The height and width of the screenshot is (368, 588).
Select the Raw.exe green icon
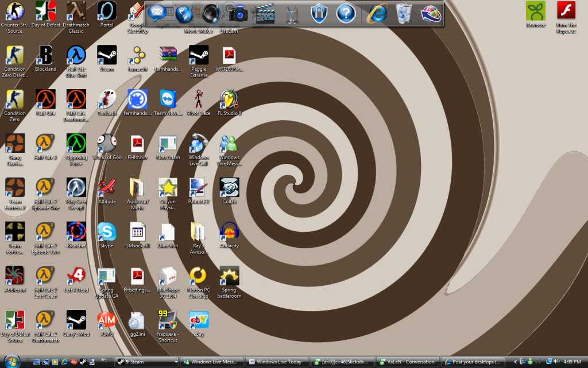point(536,11)
